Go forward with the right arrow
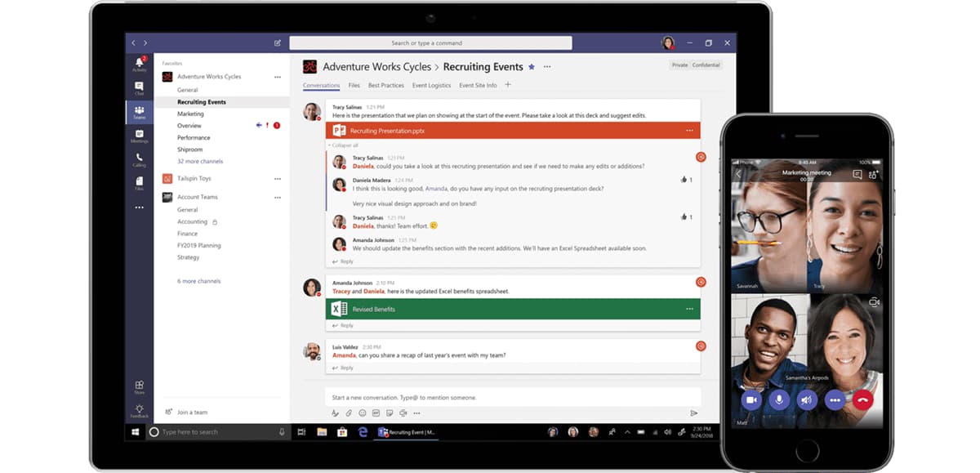The height and width of the screenshot is (473, 980). [145, 42]
